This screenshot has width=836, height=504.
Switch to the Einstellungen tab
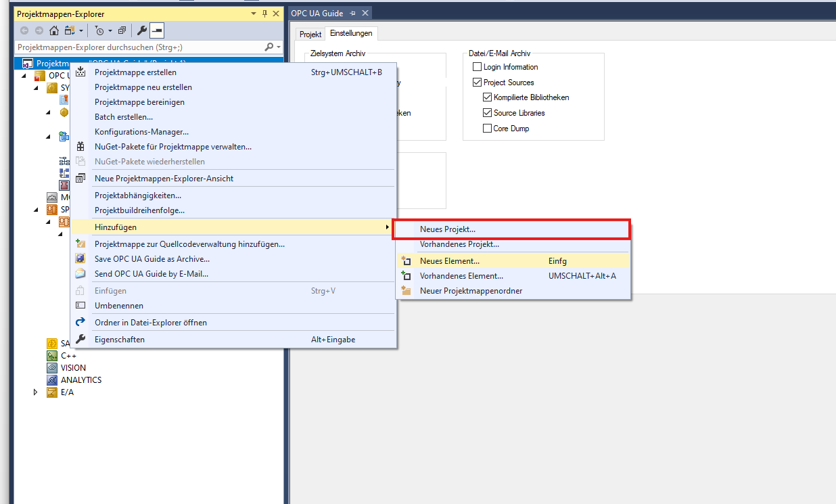click(351, 34)
